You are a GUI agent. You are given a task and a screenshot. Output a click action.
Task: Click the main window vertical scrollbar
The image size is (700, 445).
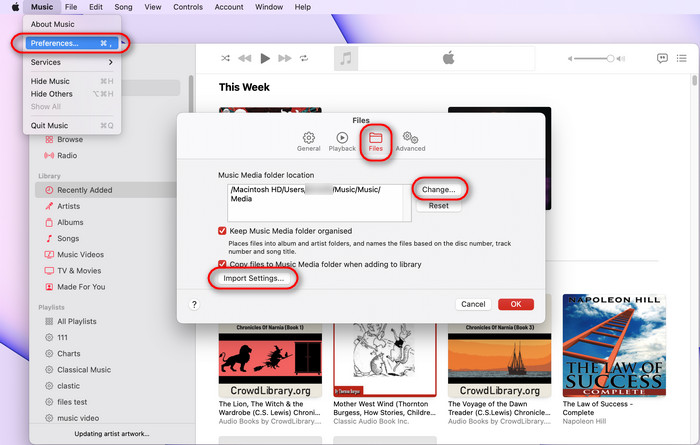click(694, 80)
